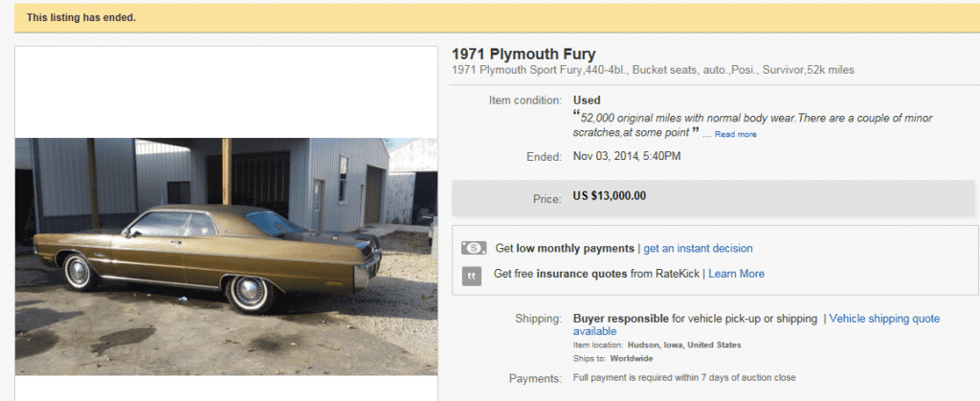Click the full payment required terms text
Image resolution: width=980 pixels, height=401 pixels.
pos(684,378)
